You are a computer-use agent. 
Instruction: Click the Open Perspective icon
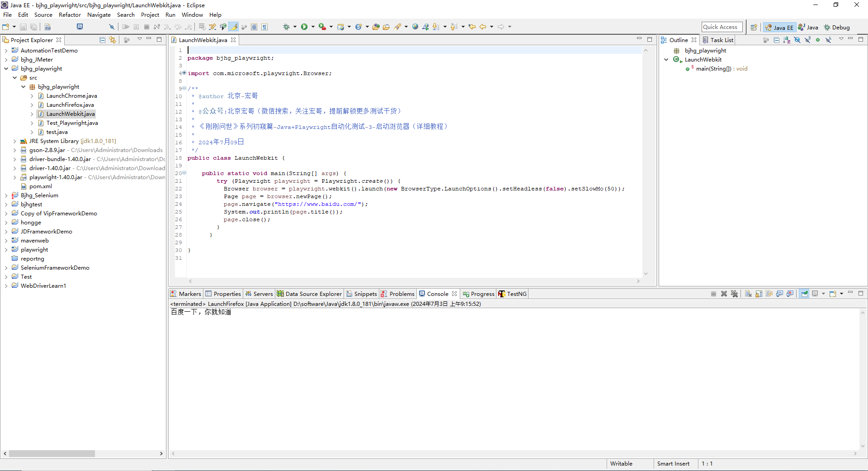click(x=754, y=27)
